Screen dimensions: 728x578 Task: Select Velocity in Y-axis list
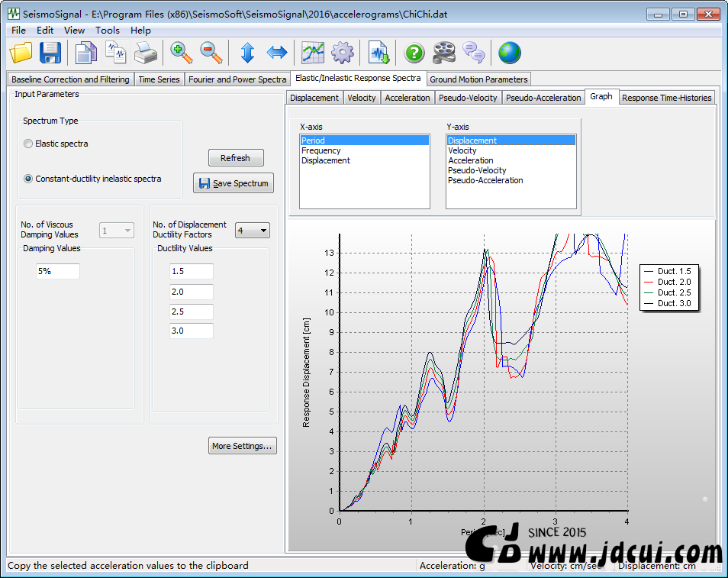pyautogui.click(x=511, y=150)
